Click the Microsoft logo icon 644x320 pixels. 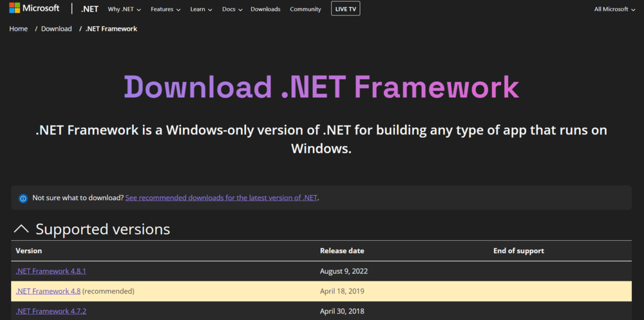point(14,8)
